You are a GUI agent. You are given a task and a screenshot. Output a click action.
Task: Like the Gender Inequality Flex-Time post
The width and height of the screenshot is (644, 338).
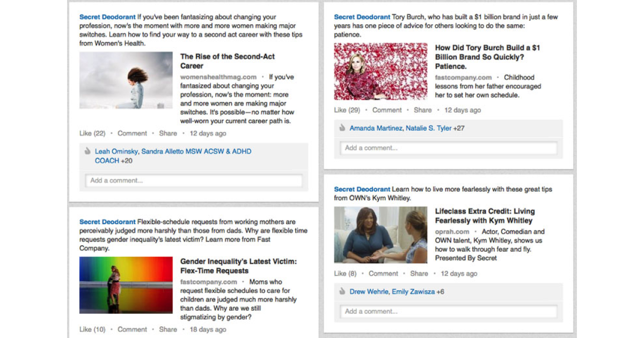[x=92, y=329]
